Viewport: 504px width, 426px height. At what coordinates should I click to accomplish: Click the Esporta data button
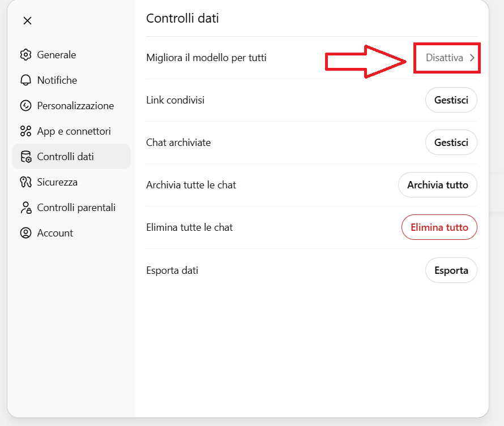click(451, 270)
